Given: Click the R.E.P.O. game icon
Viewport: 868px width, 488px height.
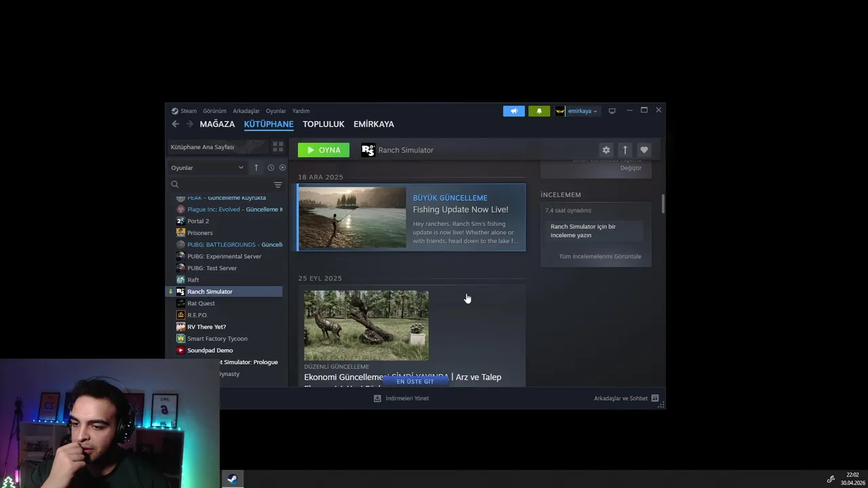Looking at the screenshot, I should pyautogui.click(x=180, y=314).
